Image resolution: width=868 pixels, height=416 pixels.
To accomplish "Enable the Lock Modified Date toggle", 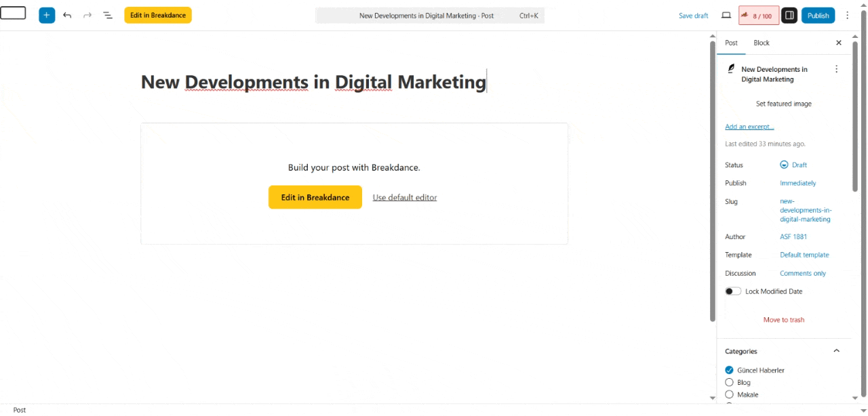I will coord(733,291).
